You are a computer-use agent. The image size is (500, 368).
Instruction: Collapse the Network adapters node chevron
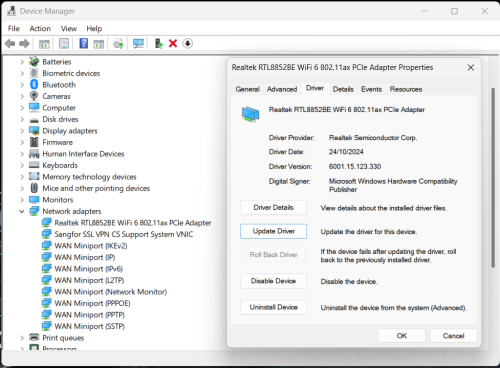point(22,211)
